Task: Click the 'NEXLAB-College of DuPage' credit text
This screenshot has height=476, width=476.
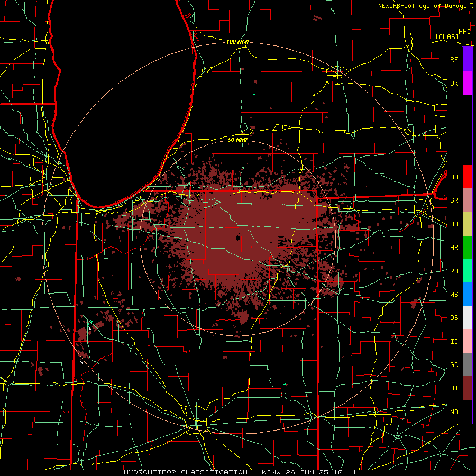Action: coord(423,6)
